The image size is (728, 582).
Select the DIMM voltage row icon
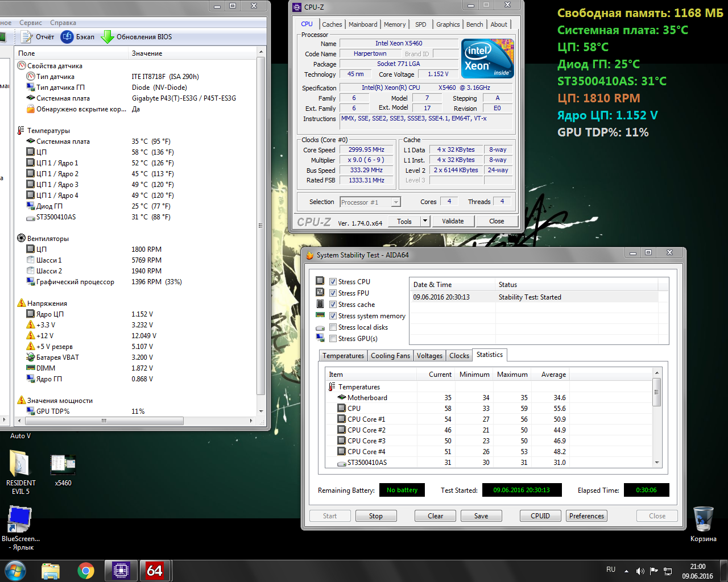(31, 368)
